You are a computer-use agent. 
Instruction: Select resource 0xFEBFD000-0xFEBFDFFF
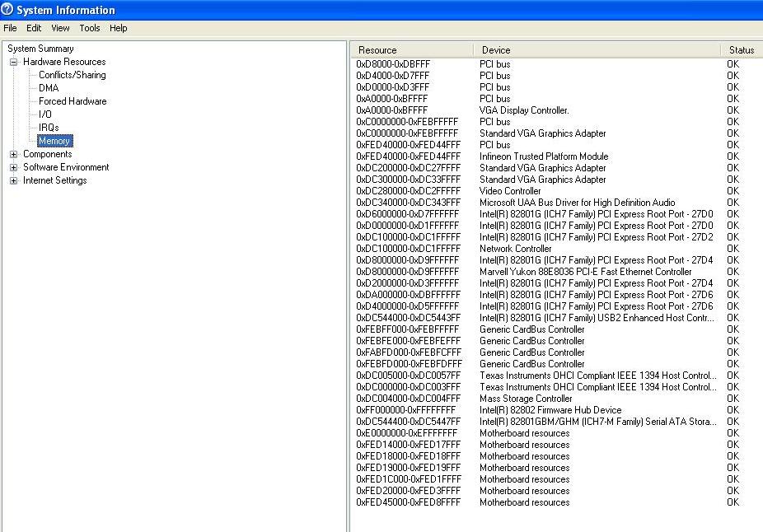pos(409,364)
